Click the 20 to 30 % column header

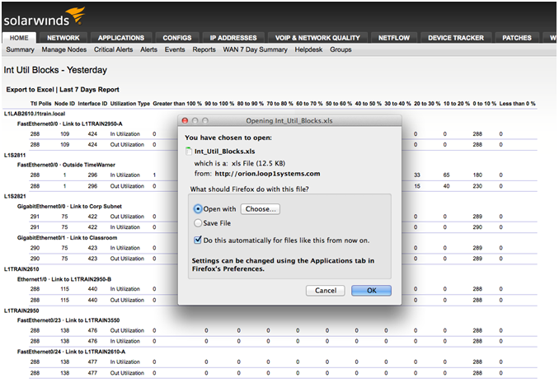[427, 104]
